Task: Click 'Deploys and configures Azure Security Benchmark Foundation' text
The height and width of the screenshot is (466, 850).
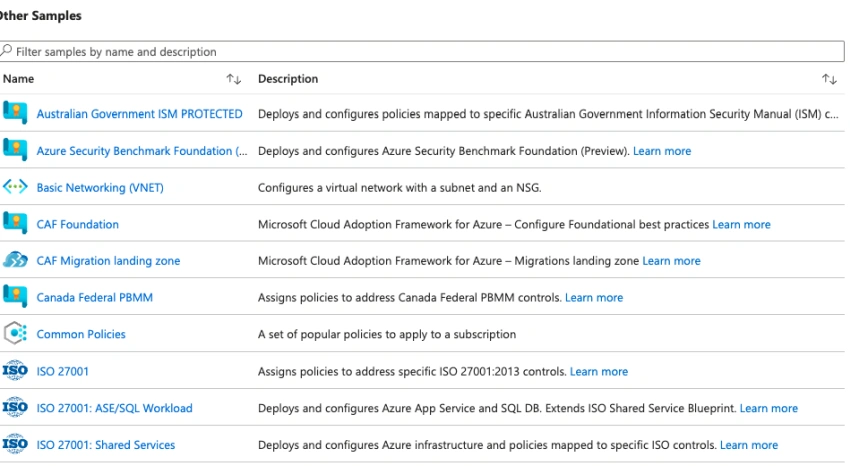Action: point(444,151)
